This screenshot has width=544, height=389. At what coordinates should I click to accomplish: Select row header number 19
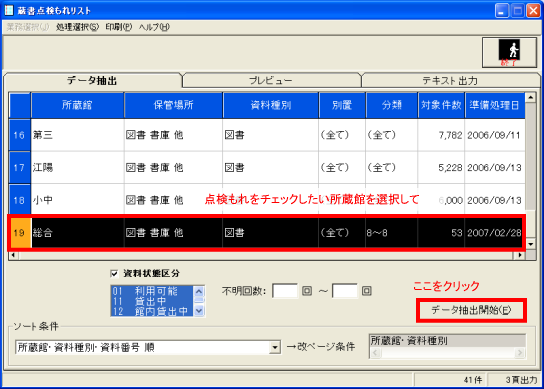(x=20, y=232)
